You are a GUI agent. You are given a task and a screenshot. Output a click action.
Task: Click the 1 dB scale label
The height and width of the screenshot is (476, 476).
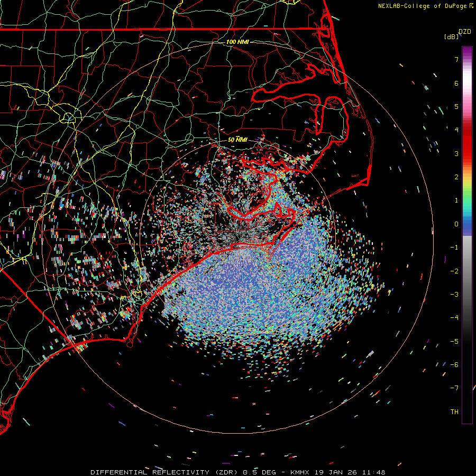pos(456,200)
